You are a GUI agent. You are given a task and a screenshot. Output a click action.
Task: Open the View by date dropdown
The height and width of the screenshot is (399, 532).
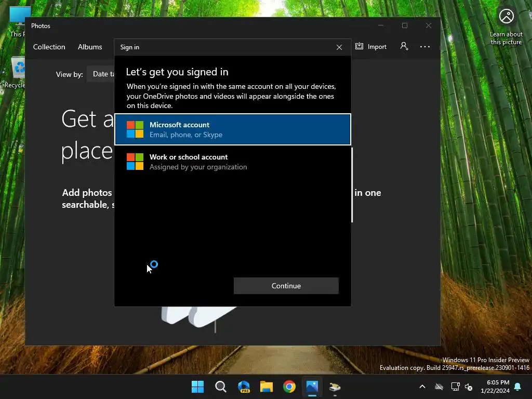click(101, 74)
